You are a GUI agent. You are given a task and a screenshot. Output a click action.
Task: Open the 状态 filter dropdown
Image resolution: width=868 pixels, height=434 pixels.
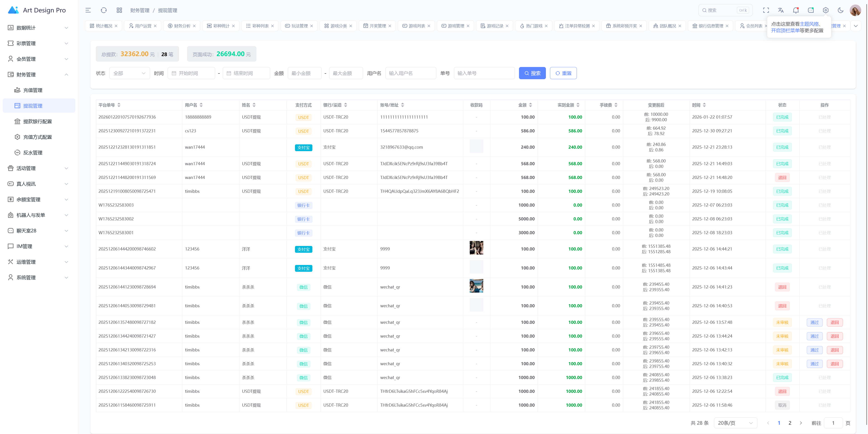[x=129, y=73]
